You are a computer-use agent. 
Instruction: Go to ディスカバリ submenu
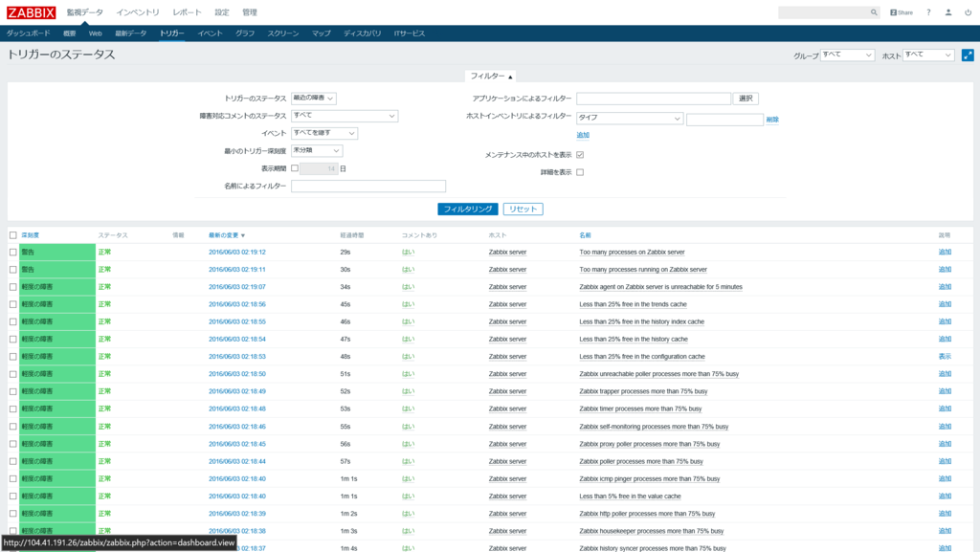click(362, 33)
